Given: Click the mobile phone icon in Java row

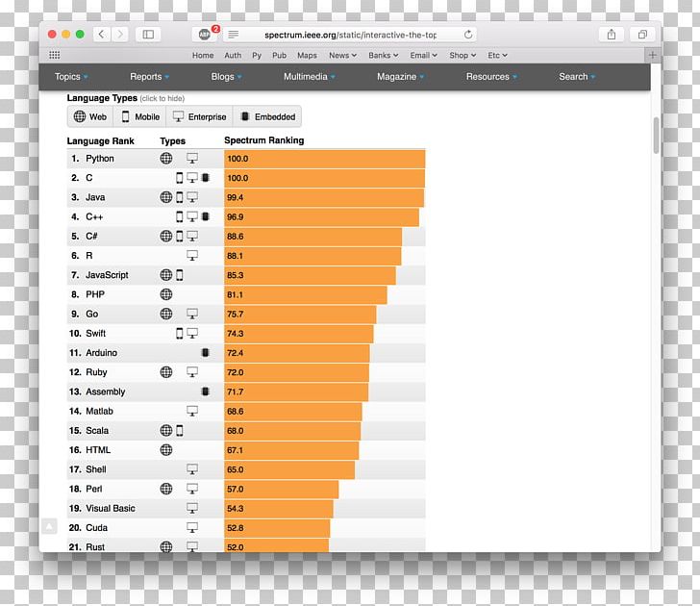Looking at the screenshot, I should coord(180,197).
